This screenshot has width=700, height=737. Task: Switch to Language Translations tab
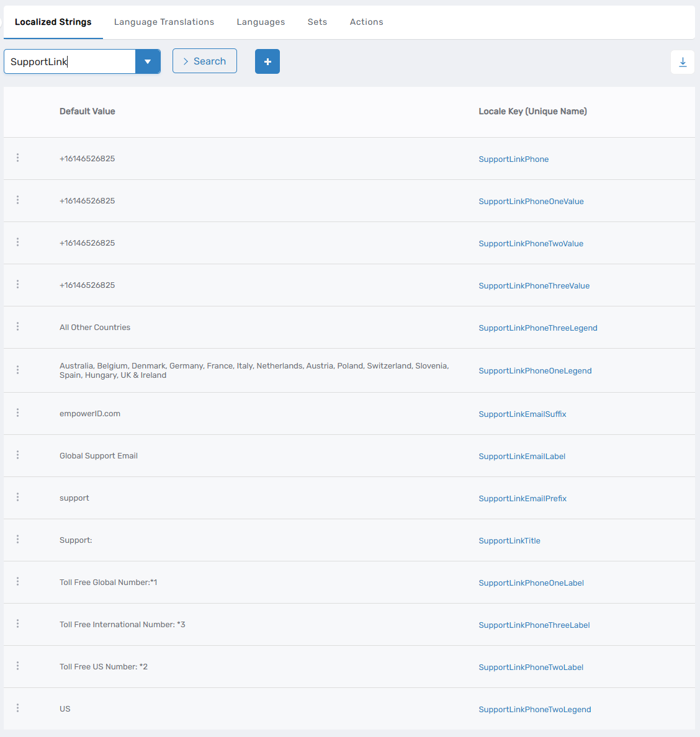[x=164, y=22]
